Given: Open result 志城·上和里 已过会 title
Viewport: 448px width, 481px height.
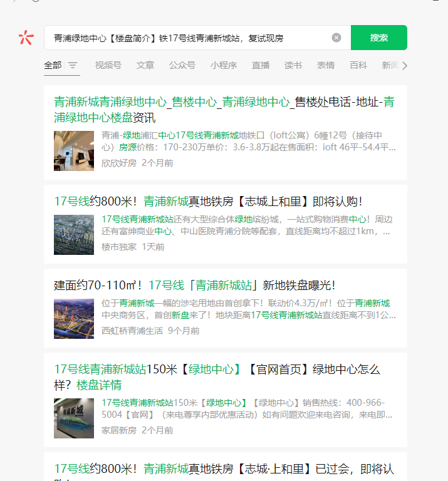Looking at the screenshot, I should pos(224,472).
